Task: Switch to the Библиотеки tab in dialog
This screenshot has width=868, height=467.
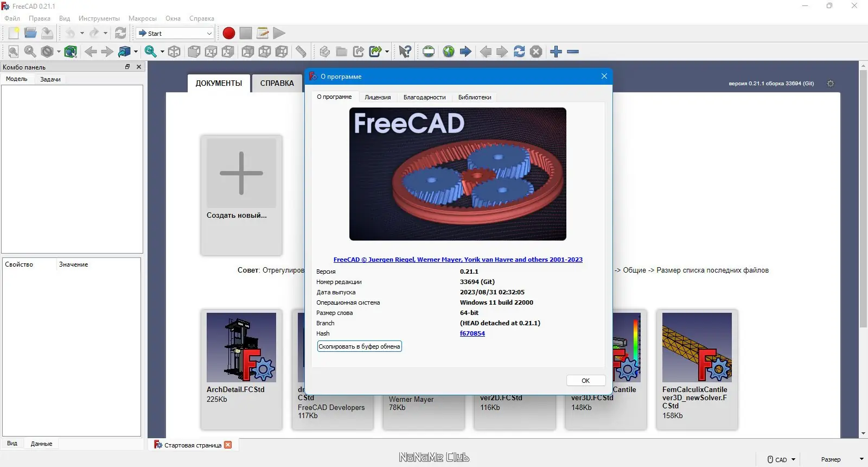Action: pos(475,97)
